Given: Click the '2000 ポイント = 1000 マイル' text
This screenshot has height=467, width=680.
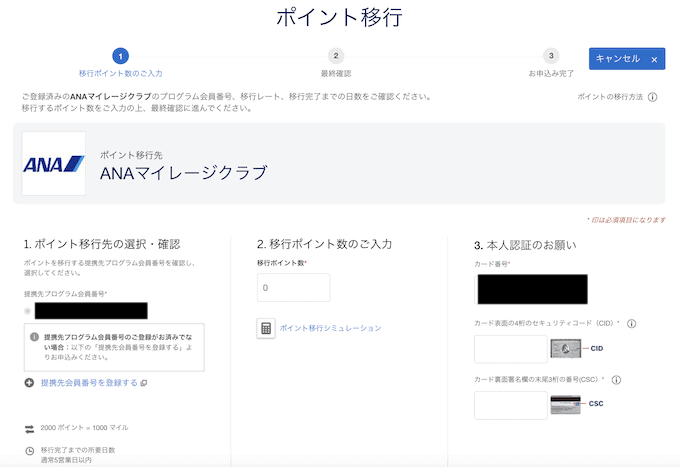Looking at the screenshot, I should point(84,428).
